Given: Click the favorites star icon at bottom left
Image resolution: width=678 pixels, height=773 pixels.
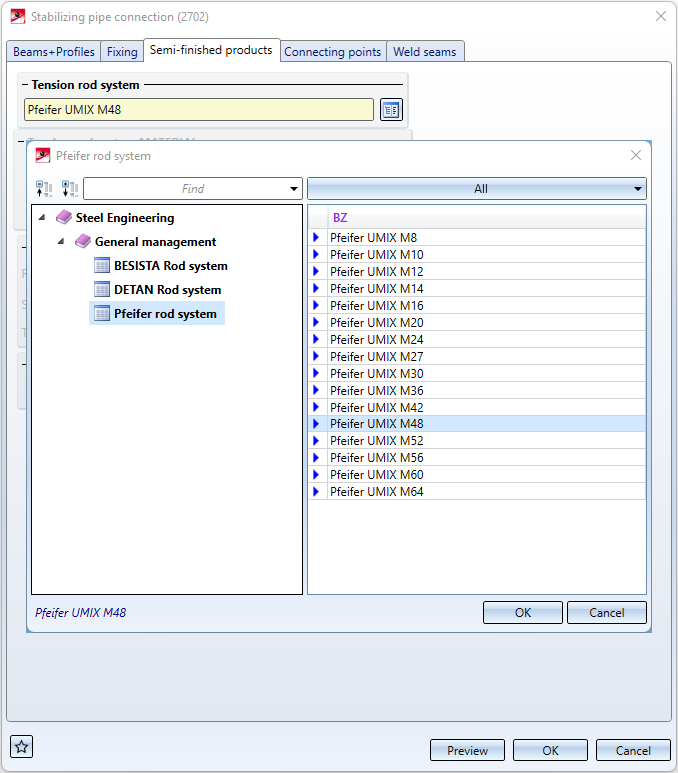Looking at the screenshot, I should point(21,747).
